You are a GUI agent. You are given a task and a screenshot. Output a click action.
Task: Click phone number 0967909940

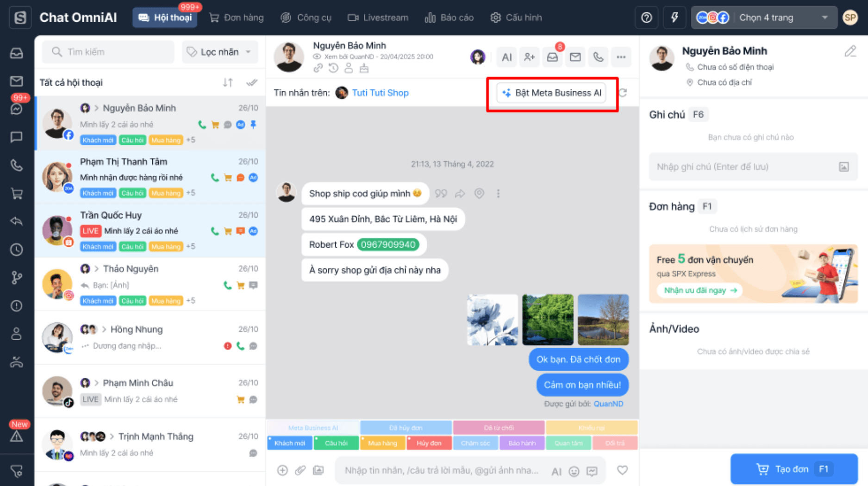(388, 244)
